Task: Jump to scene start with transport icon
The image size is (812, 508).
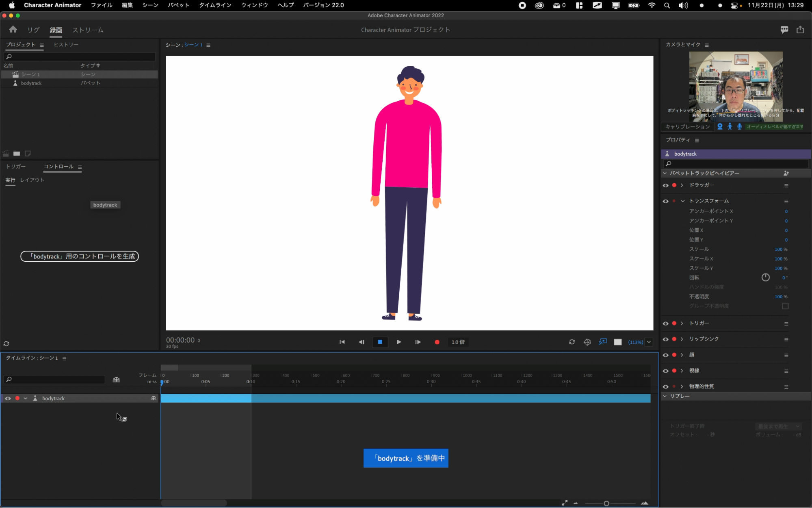Action: pyautogui.click(x=342, y=342)
